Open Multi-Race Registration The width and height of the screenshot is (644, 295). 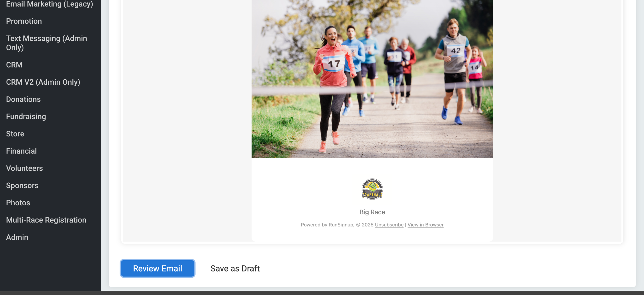click(46, 220)
